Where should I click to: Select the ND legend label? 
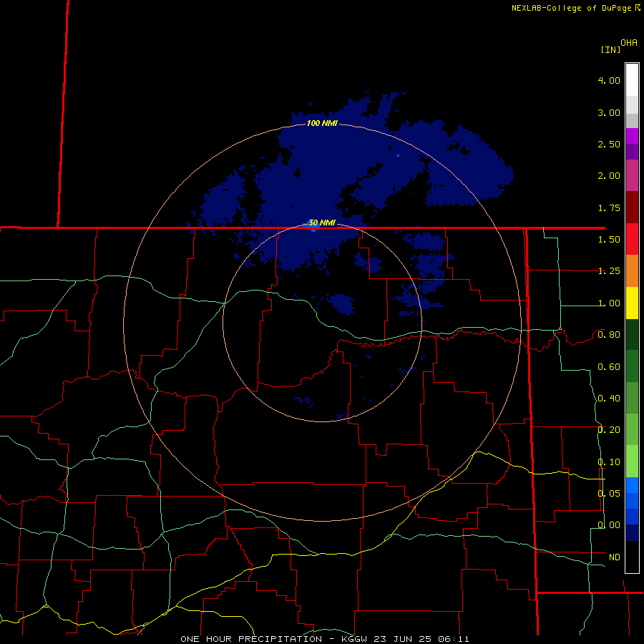(x=614, y=557)
